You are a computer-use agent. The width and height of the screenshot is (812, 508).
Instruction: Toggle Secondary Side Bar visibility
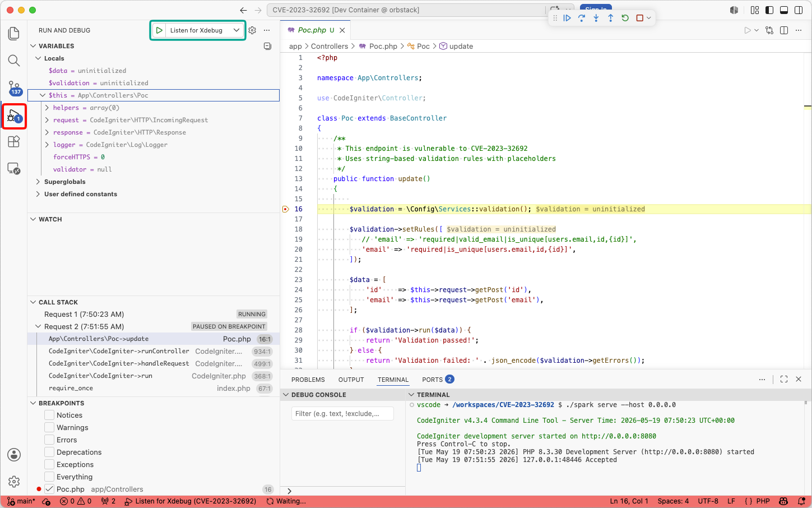tap(799, 10)
